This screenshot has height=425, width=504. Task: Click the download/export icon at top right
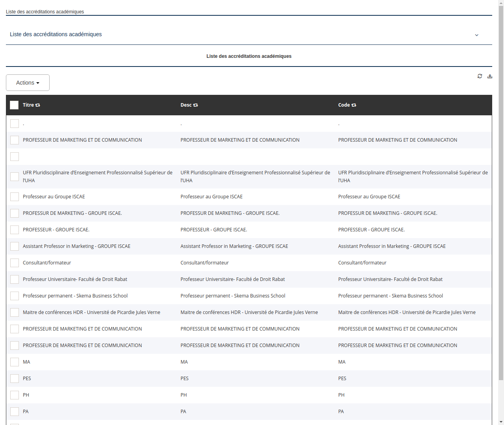click(490, 76)
